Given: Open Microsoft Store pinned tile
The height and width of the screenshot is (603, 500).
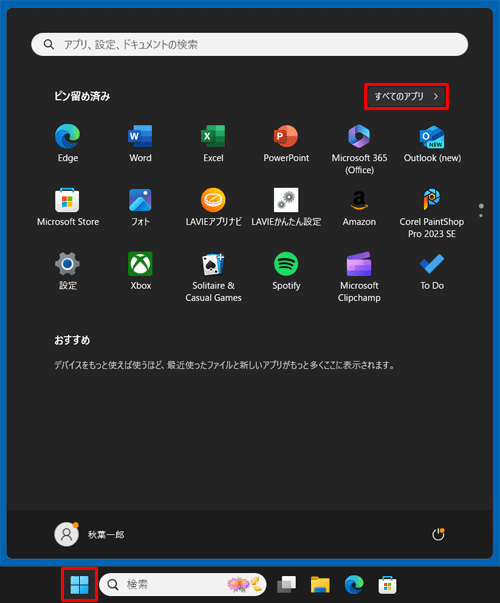Looking at the screenshot, I should click(x=68, y=207).
